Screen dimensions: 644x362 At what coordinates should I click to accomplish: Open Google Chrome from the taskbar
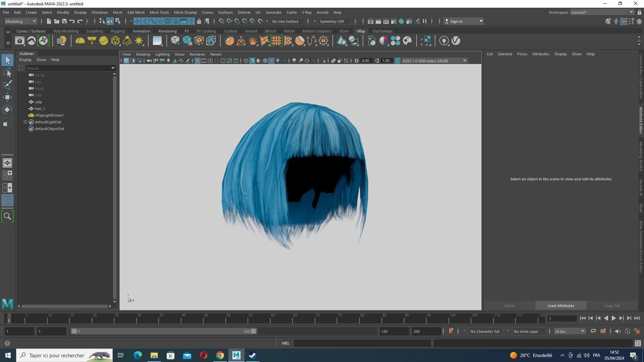(220, 355)
